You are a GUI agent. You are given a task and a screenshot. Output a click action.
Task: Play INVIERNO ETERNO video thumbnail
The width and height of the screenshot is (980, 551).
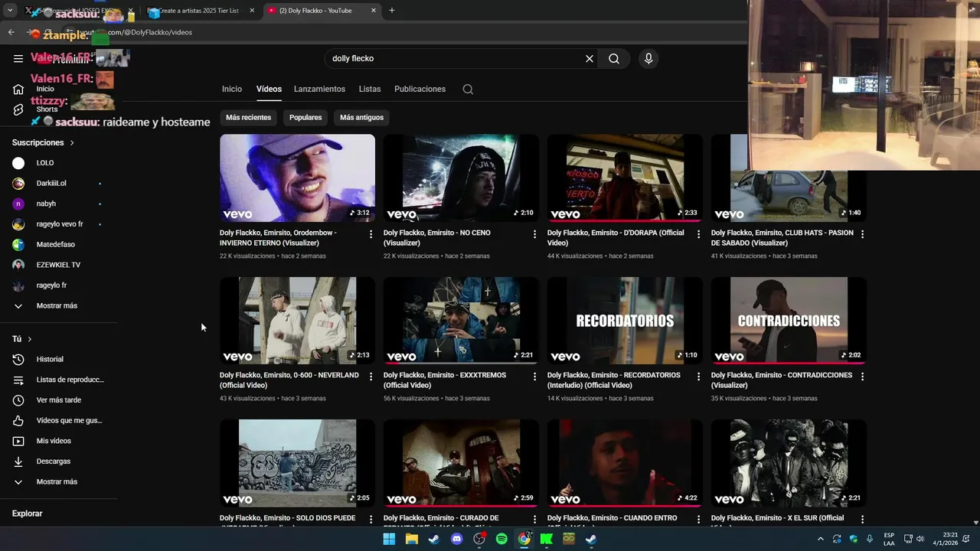pyautogui.click(x=297, y=178)
